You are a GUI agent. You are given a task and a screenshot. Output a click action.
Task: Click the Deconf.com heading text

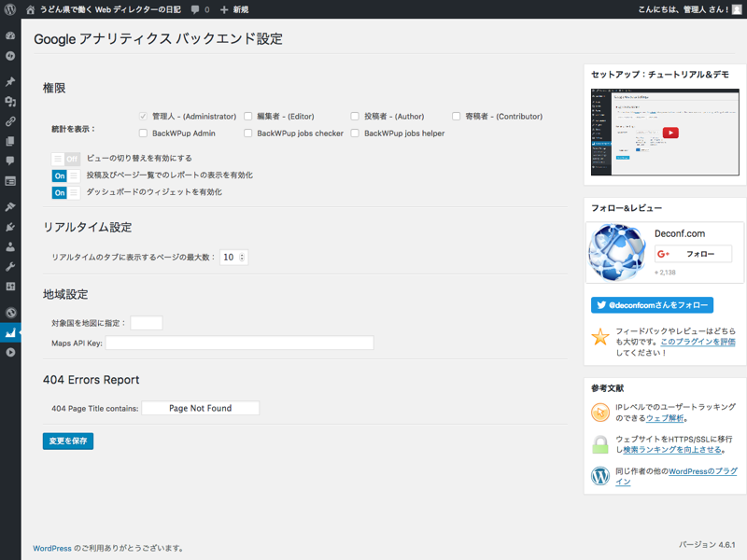[680, 234]
